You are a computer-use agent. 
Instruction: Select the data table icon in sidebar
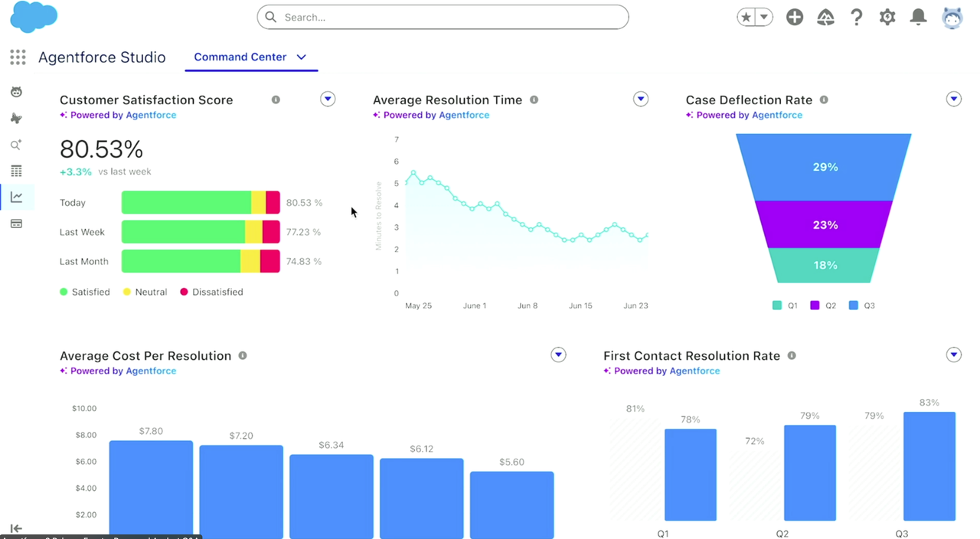(x=16, y=170)
